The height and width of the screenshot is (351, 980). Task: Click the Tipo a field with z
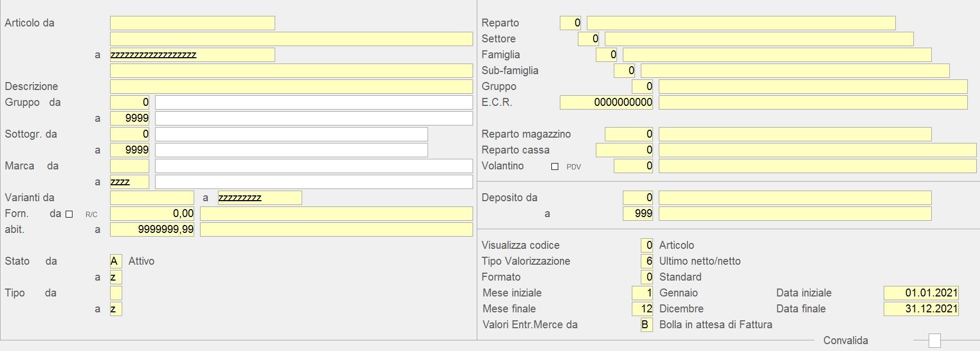coord(116,309)
